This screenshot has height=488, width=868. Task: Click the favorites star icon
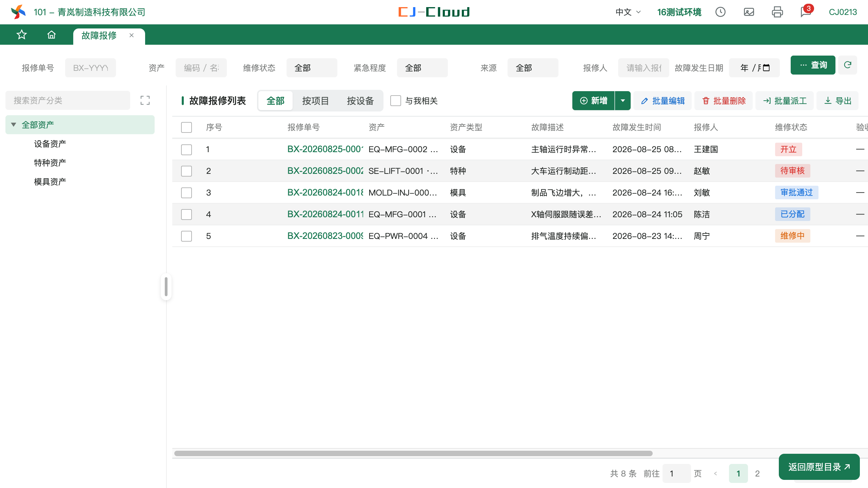point(22,35)
